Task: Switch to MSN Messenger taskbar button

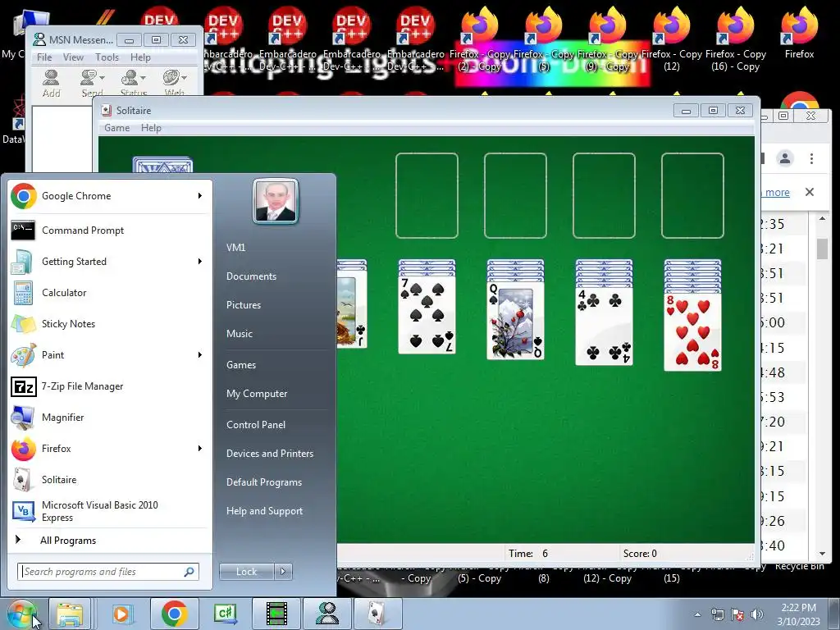Action: pos(327,614)
